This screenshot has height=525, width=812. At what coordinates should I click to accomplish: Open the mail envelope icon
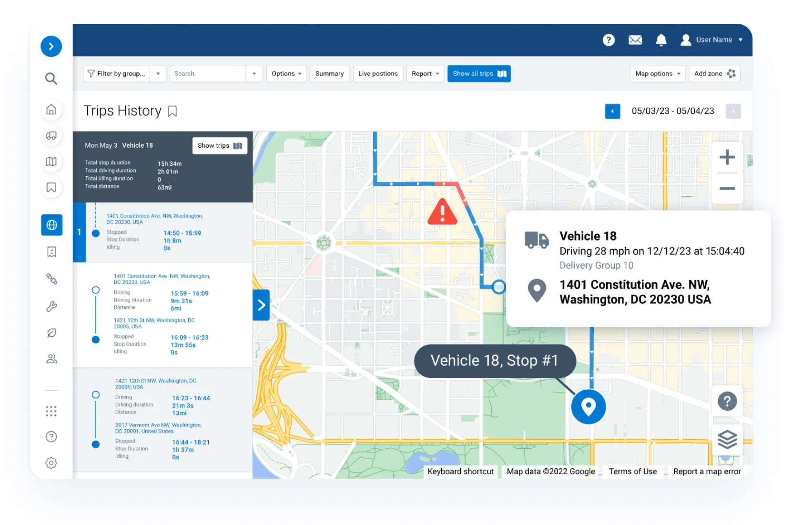tap(635, 40)
